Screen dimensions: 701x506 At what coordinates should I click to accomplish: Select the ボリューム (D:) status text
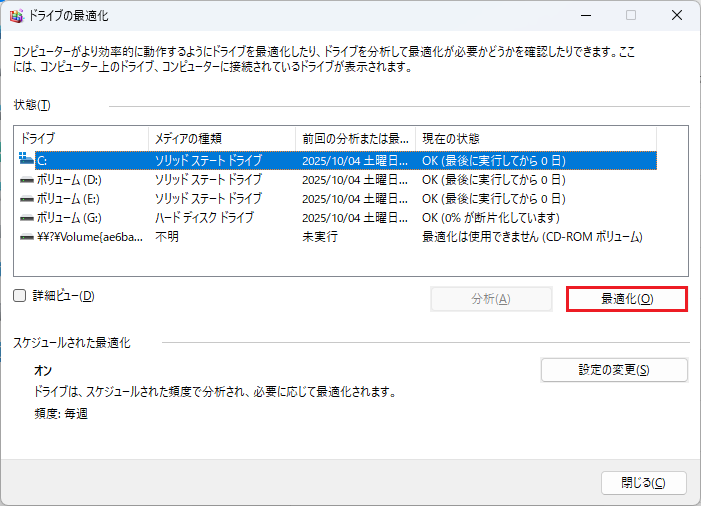click(x=493, y=179)
